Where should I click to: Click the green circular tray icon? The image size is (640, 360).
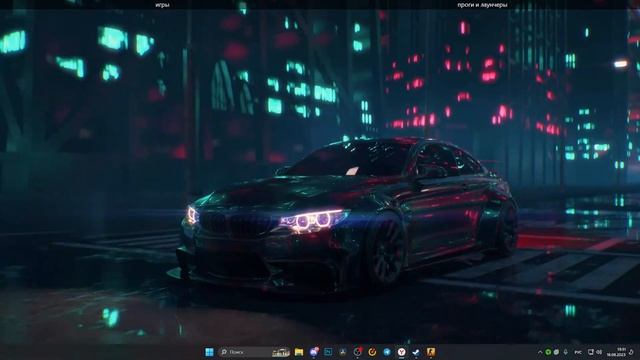point(548,352)
